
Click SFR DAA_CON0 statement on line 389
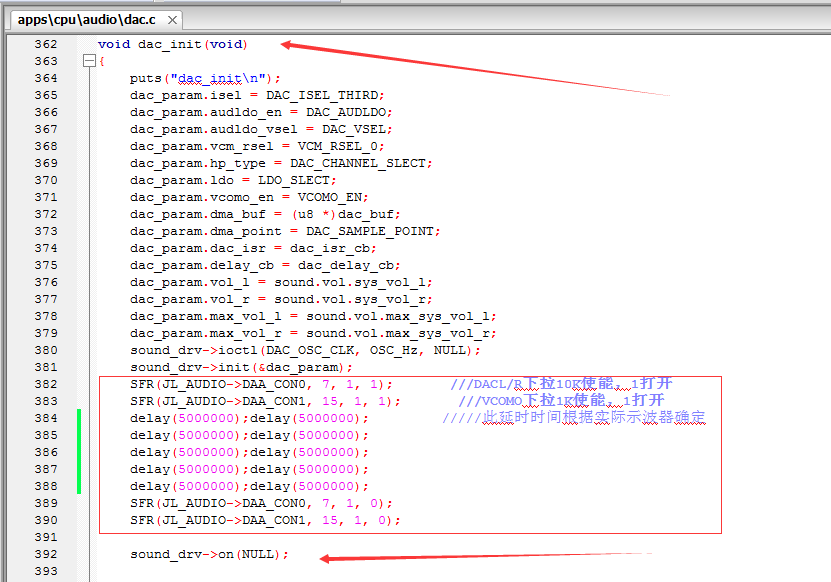[x=261, y=503]
